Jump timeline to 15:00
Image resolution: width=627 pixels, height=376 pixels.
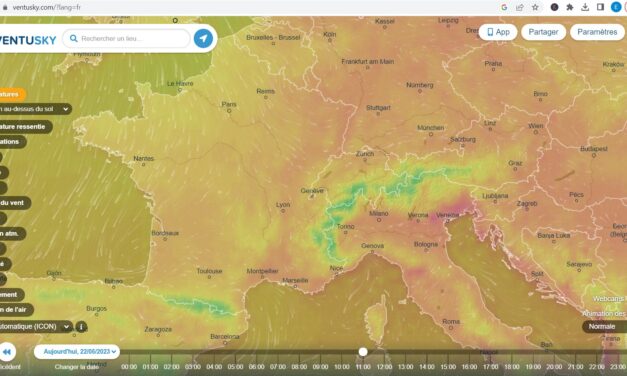[448, 367]
